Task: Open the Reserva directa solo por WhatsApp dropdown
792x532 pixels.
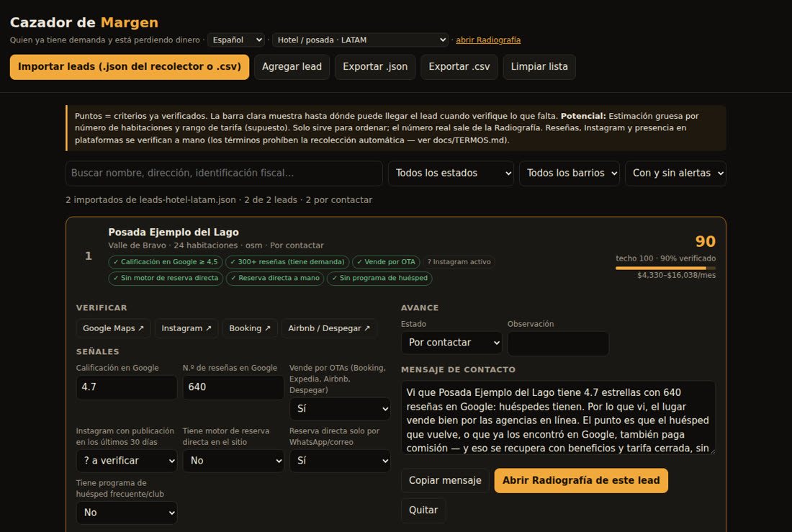Action: coord(340,461)
